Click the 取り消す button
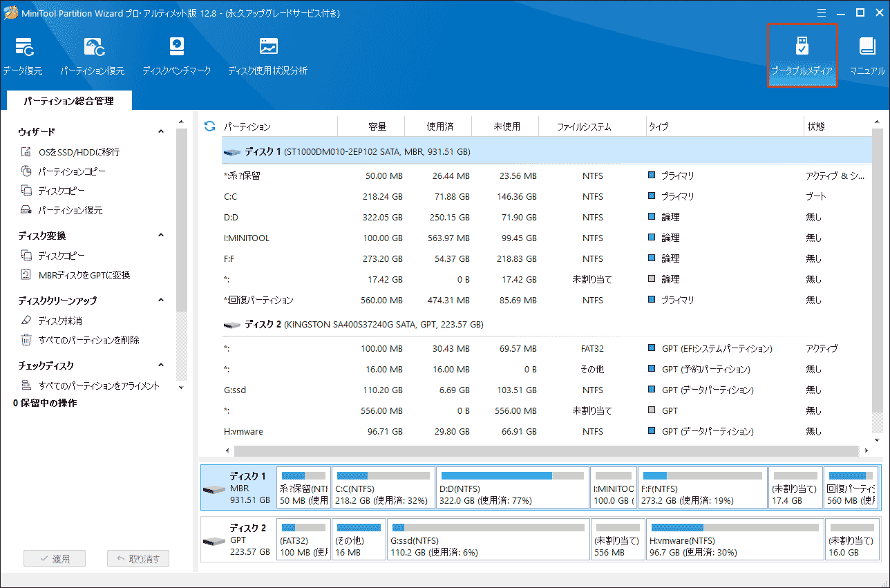Image resolution: width=890 pixels, height=588 pixels. [138, 558]
